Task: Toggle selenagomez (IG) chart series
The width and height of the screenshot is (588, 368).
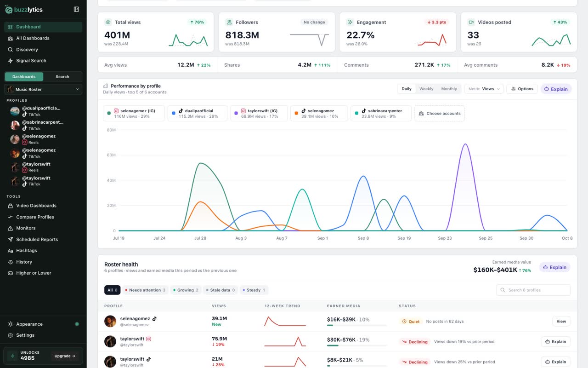Action: coord(134,114)
